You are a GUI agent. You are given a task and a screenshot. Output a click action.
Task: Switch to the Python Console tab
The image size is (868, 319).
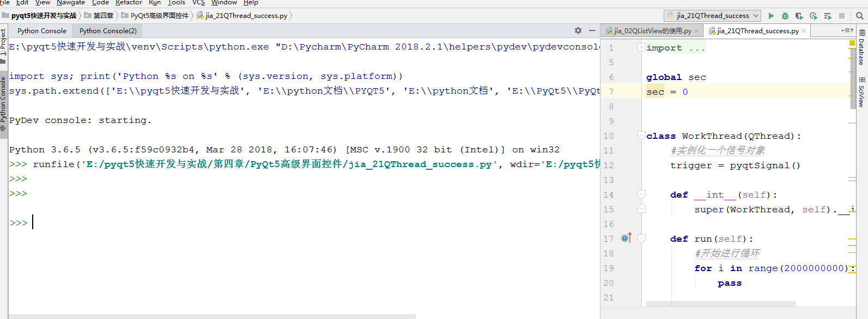[42, 31]
